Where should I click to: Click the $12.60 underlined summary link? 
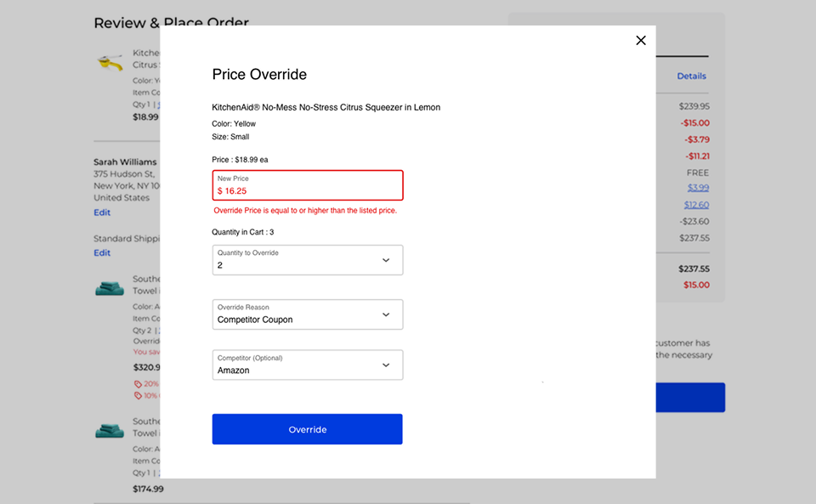coord(697,204)
